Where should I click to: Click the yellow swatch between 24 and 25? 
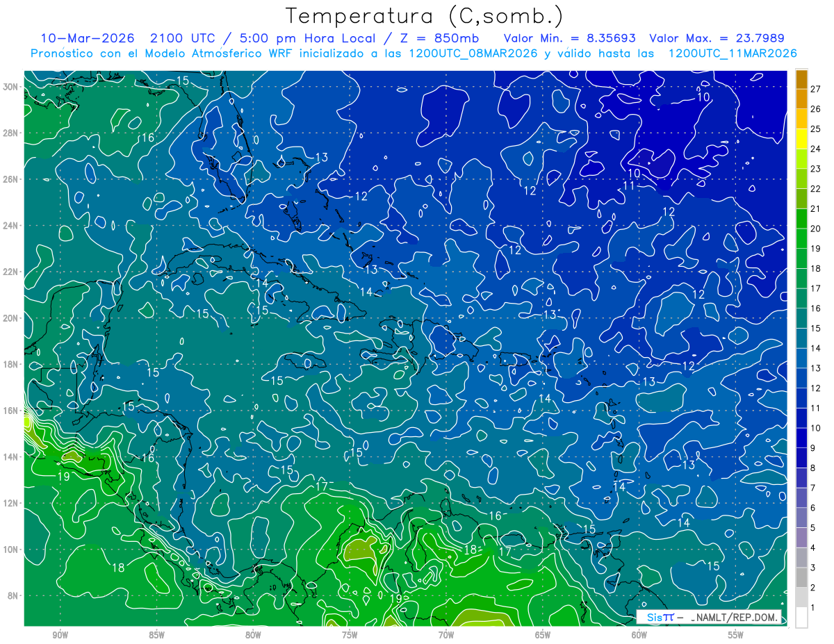(x=801, y=139)
